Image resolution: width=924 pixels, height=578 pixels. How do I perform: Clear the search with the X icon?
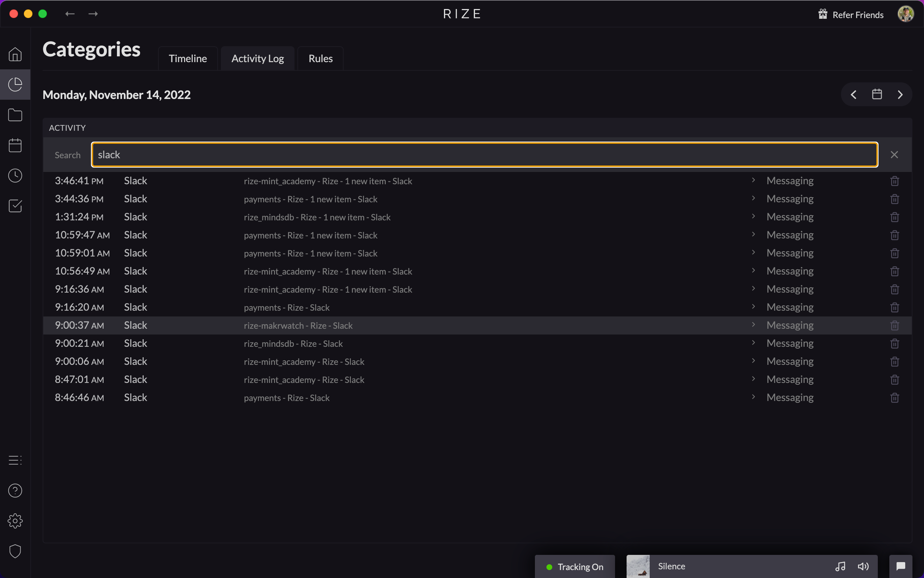point(894,155)
